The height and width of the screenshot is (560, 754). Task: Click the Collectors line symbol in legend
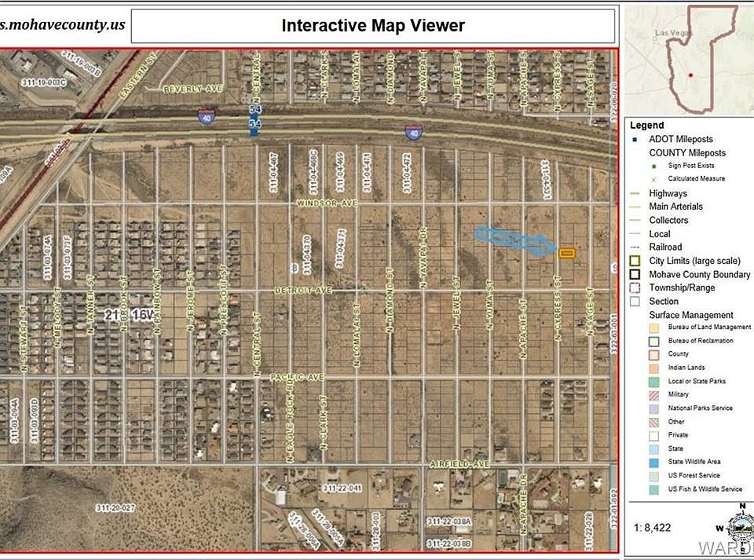(x=635, y=221)
